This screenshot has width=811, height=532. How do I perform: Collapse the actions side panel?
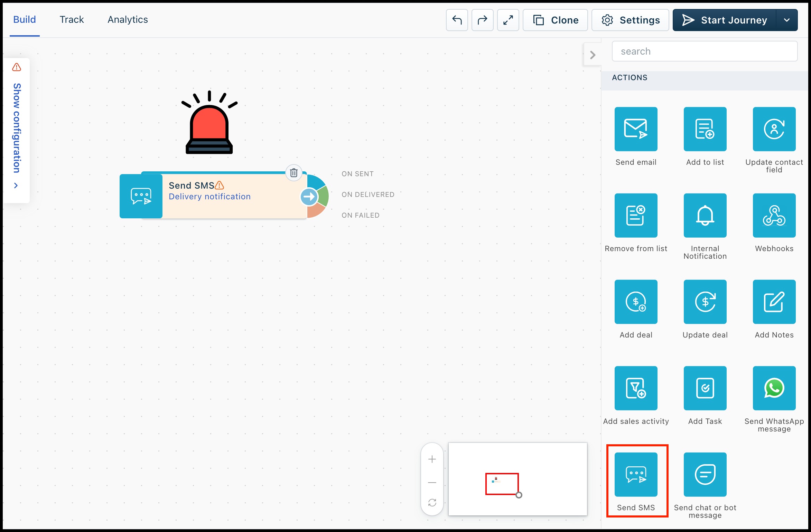click(593, 55)
